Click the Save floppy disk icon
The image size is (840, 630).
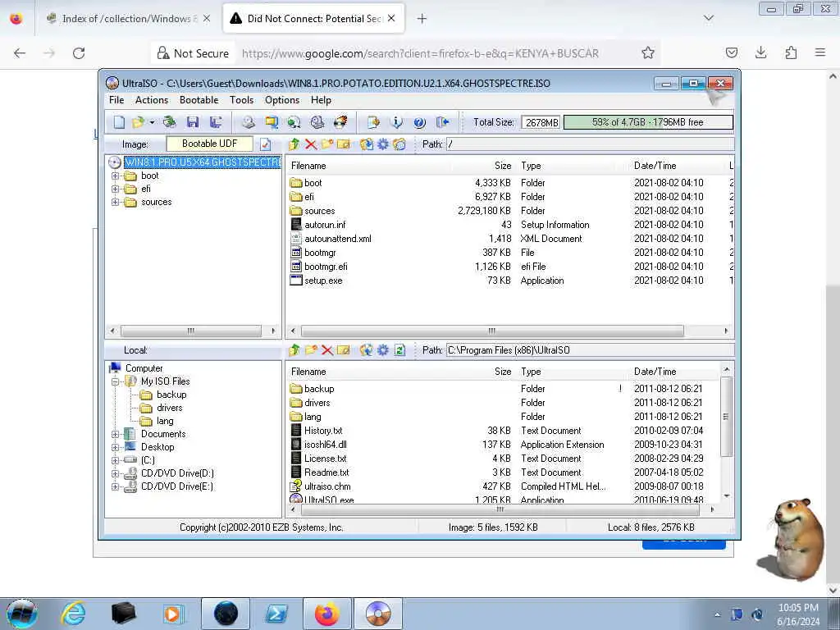point(193,123)
